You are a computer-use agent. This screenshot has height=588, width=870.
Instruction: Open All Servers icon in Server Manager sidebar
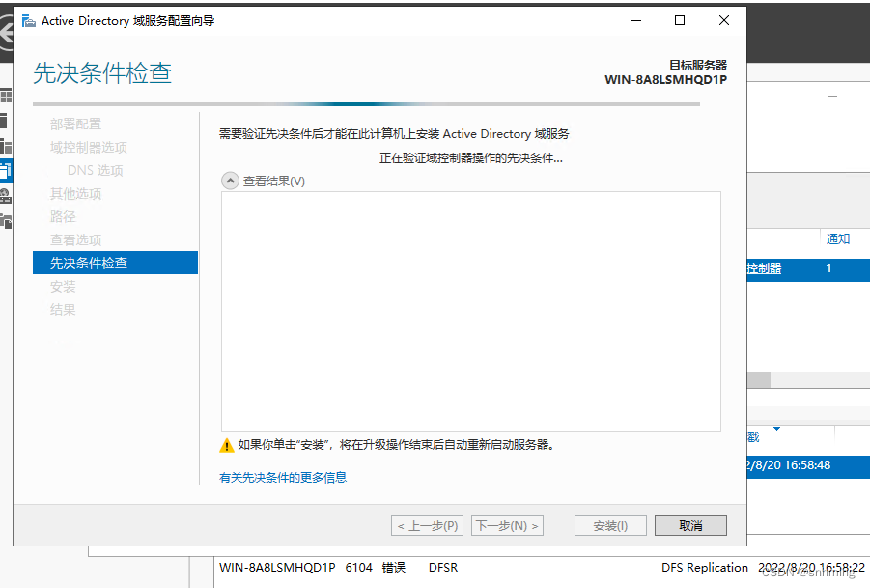6,146
